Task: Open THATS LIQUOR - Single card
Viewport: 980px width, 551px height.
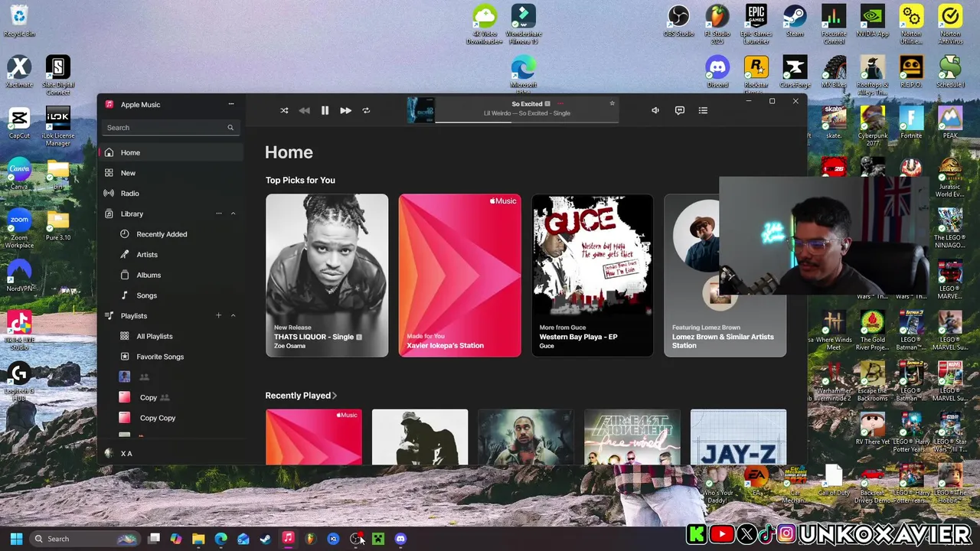Action: [x=327, y=275]
